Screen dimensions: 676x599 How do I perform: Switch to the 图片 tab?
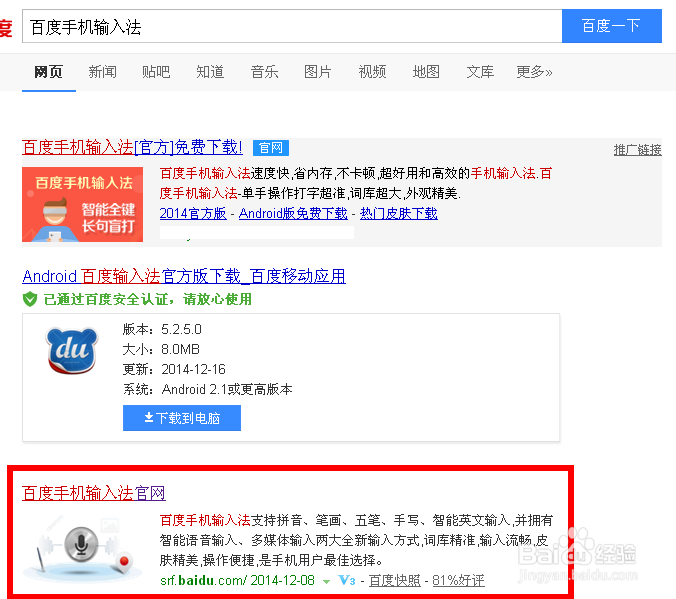[318, 72]
